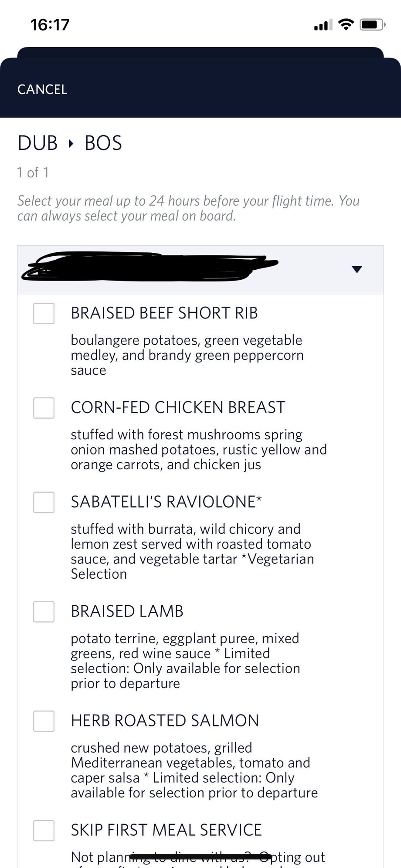Tap the SKIP FIRST MEAL SERVICE label
The image size is (401, 868).
pos(166,830)
